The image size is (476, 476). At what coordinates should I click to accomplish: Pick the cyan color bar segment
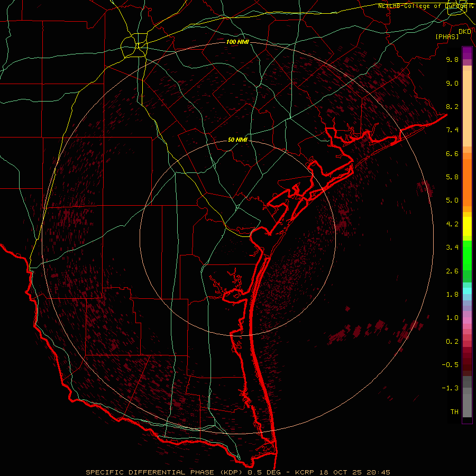pyautogui.click(x=467, y=291)
